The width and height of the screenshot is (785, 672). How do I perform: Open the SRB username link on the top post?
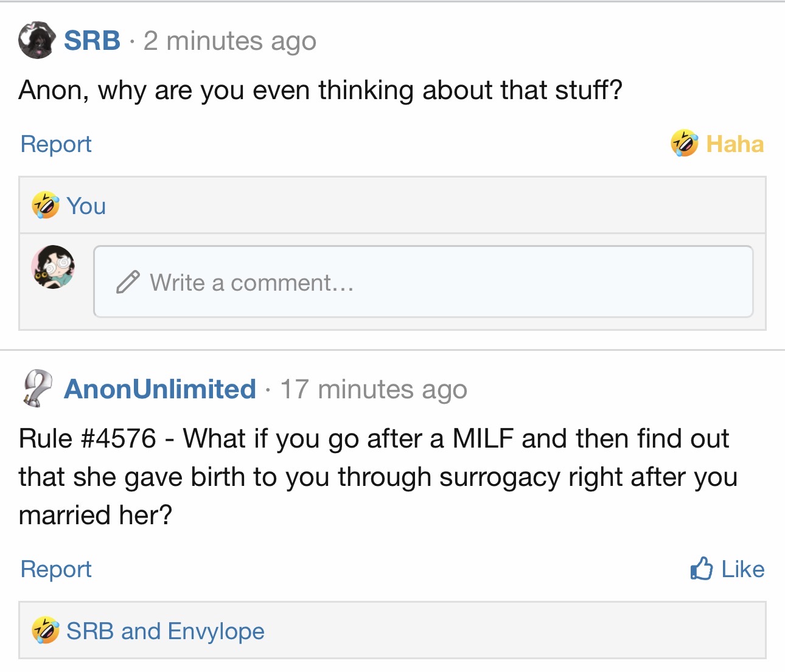point(92,41)
